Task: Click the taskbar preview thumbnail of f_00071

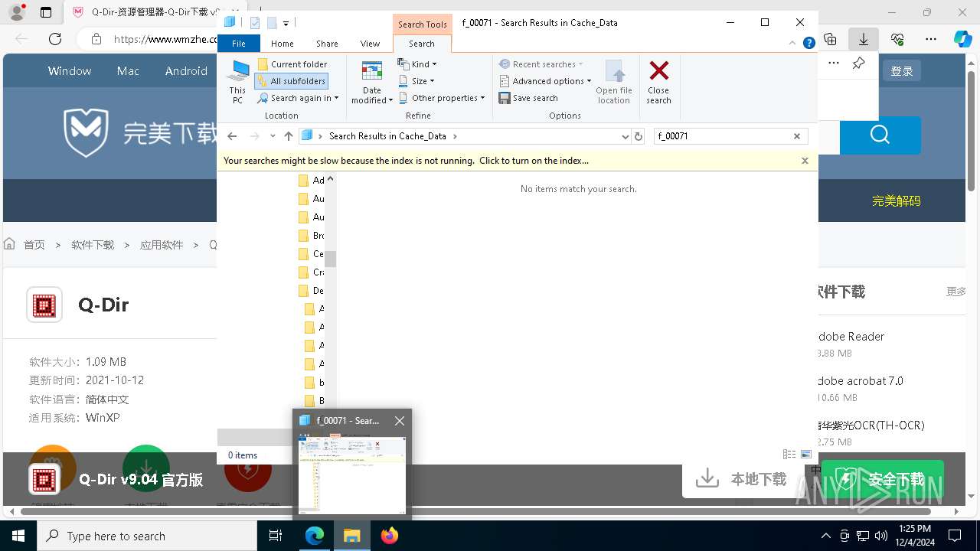Action: pyautogui.click(x=352, y=474)
